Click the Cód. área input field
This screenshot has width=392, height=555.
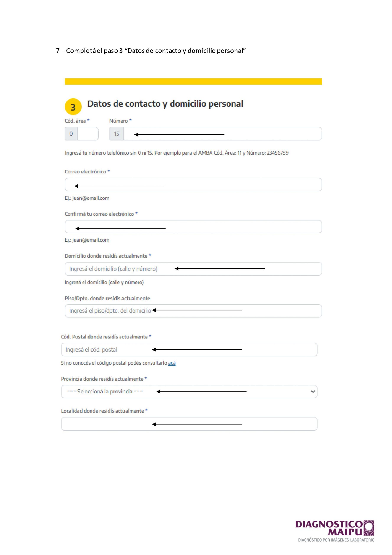point(88,134)
